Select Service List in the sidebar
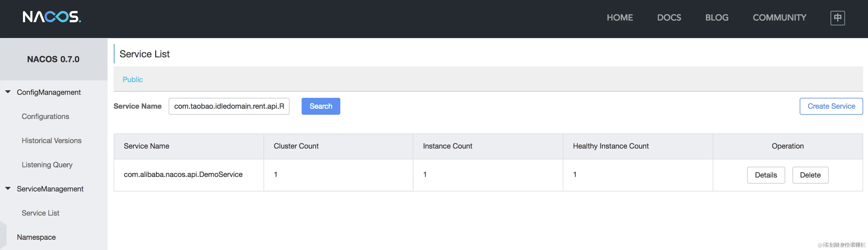Image resolution: width=868 pixels, height=250 pixels. point(40,213)
